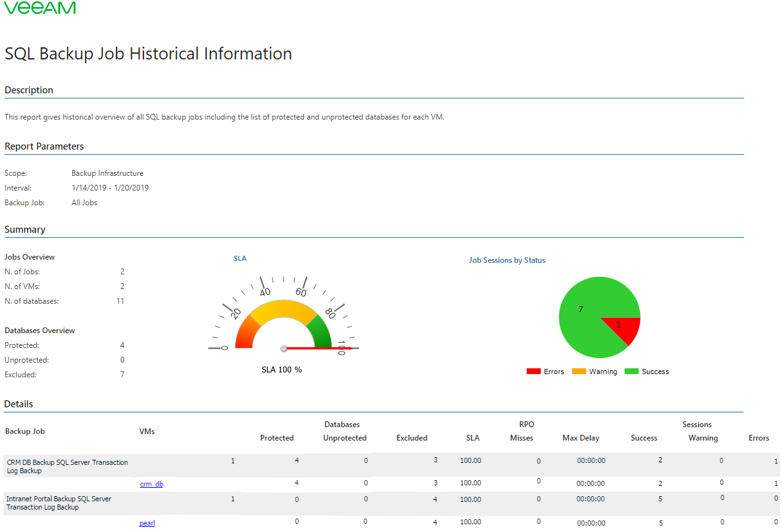
Task: Click the Veeam logo
Action: [40, 8]
